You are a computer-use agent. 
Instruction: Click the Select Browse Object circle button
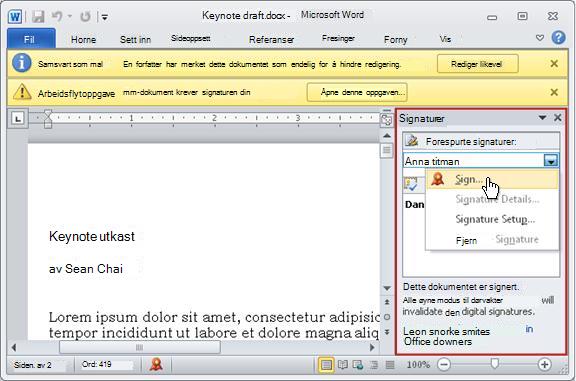[386, 317]
